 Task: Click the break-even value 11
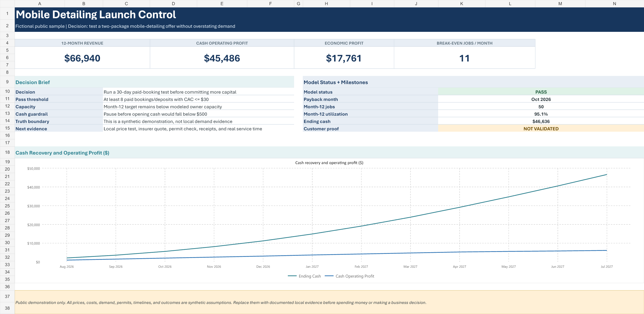click(465, 58)
